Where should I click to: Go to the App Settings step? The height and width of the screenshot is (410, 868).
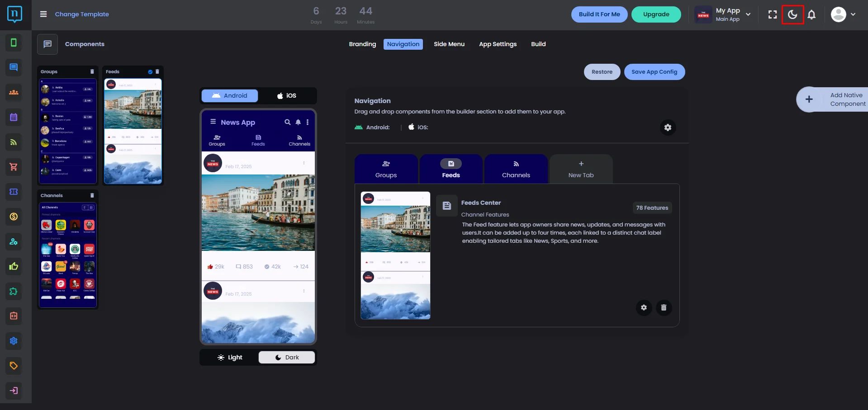498,44
